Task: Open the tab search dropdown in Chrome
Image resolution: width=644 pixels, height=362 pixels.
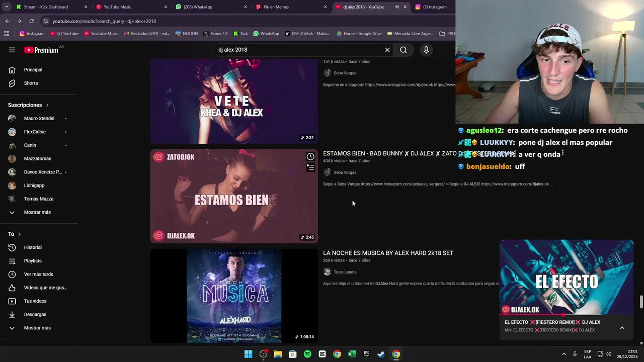Action: (7, 7)
